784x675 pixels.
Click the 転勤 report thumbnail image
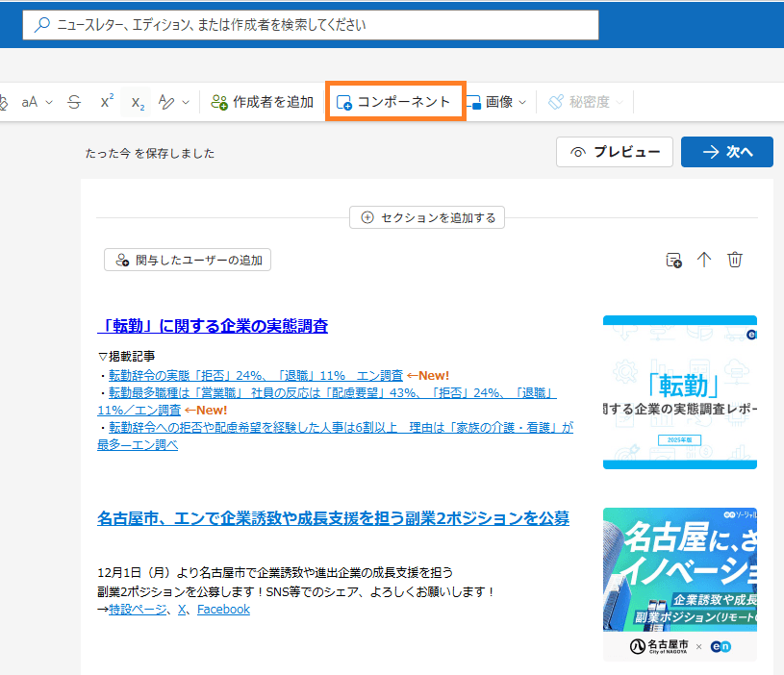coord(679,392)
